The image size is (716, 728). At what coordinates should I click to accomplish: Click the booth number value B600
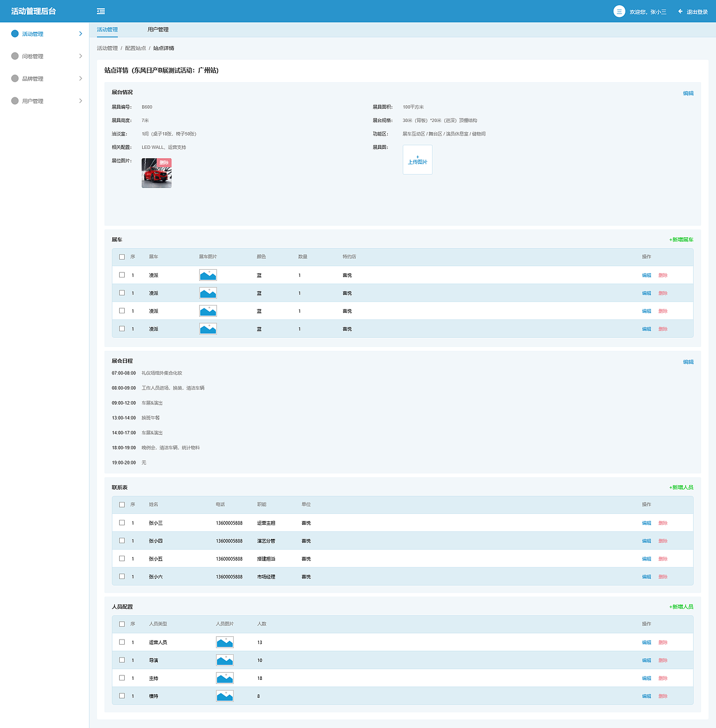click(x=147, y=107)
